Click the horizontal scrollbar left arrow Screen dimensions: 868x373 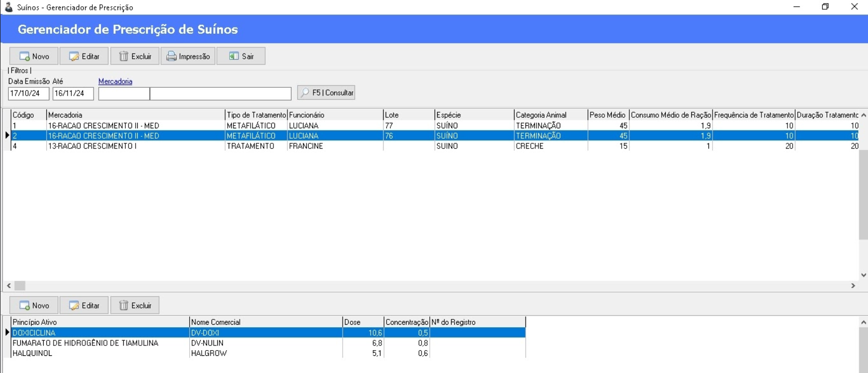click(9, 286)
